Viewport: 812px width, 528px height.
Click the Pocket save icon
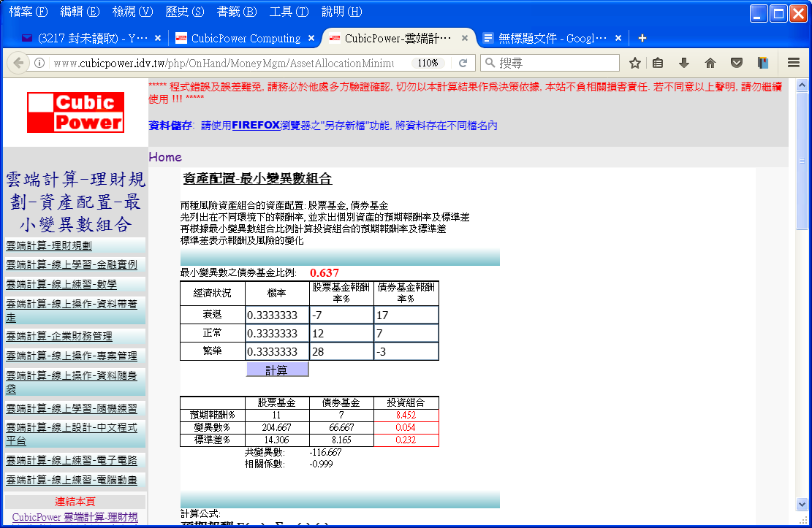737,63
